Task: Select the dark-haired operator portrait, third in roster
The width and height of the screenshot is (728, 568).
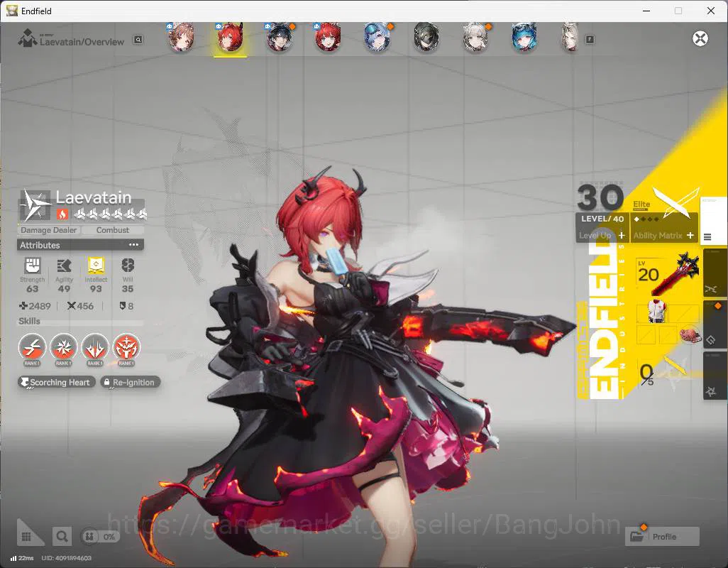Action: (280, 37)
